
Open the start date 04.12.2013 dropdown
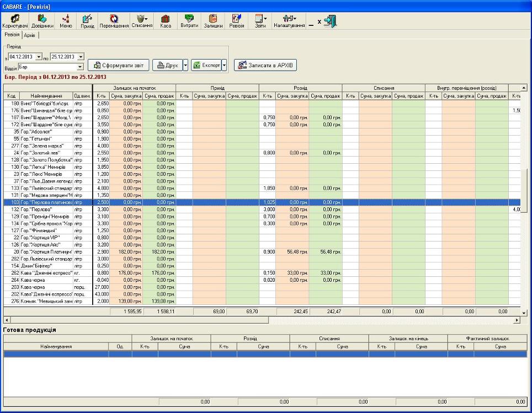(39, 57)
